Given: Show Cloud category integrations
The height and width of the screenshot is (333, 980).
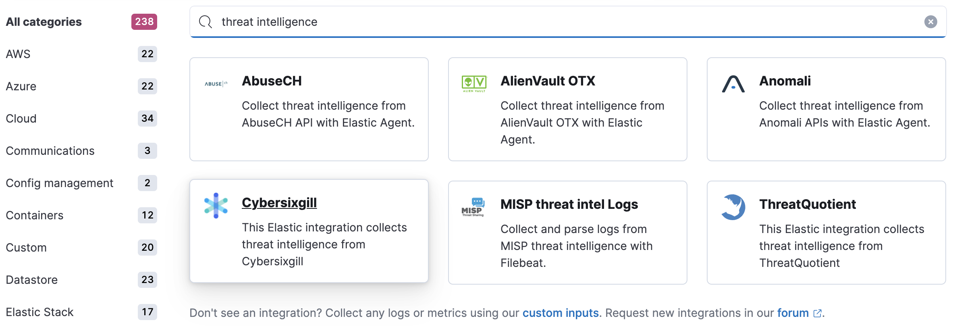Looking at the screenshot, I should click(x=21, y=119).
